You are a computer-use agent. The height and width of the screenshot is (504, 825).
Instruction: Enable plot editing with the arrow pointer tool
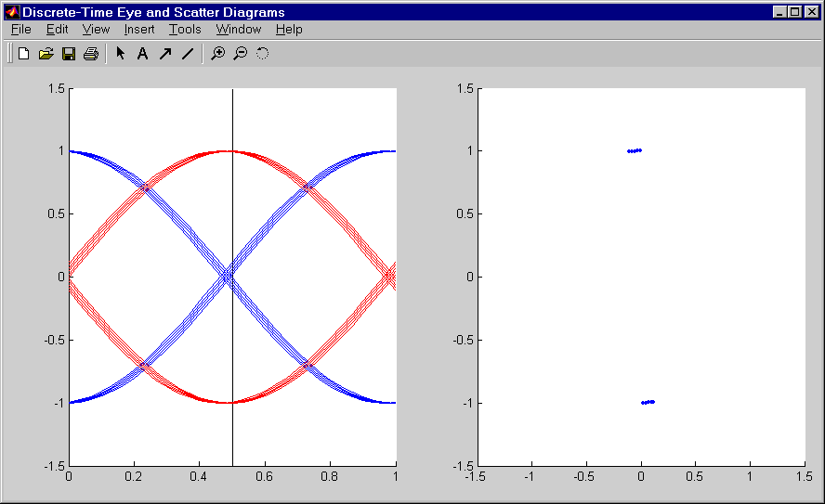(x=120, y=54)
